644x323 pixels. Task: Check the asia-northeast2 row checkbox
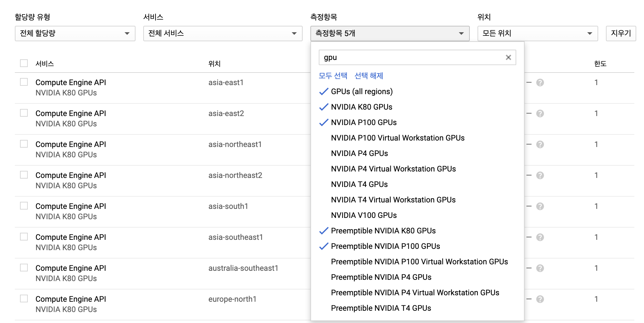point(24,175)
